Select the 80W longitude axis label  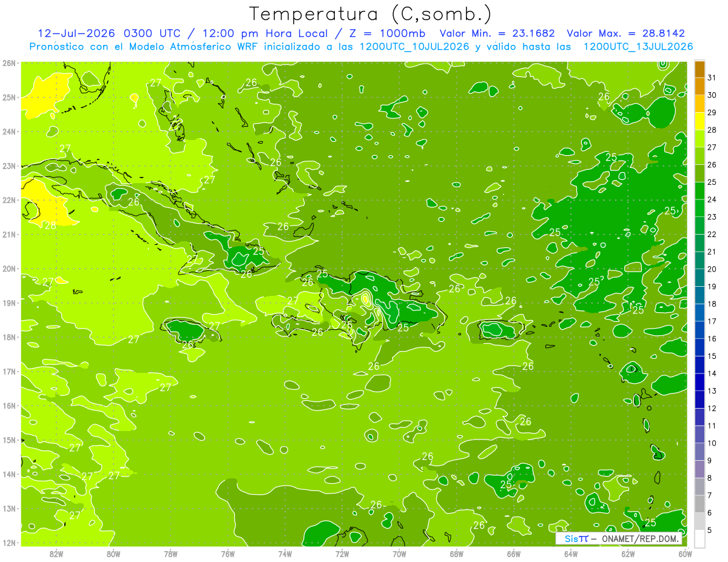coord(113,553)
